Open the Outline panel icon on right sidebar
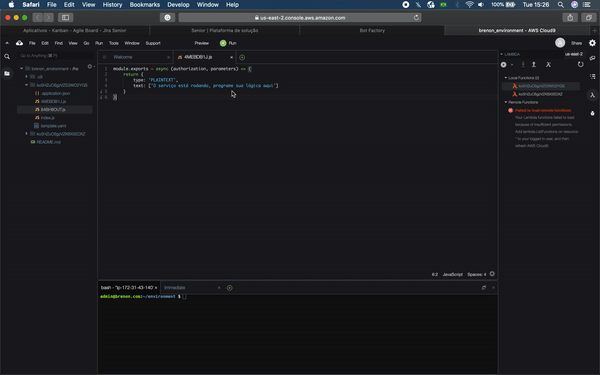 (x=592, y=77)
